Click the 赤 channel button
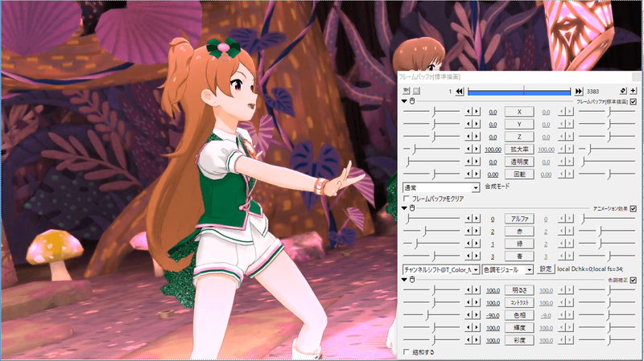 [519, 232]
